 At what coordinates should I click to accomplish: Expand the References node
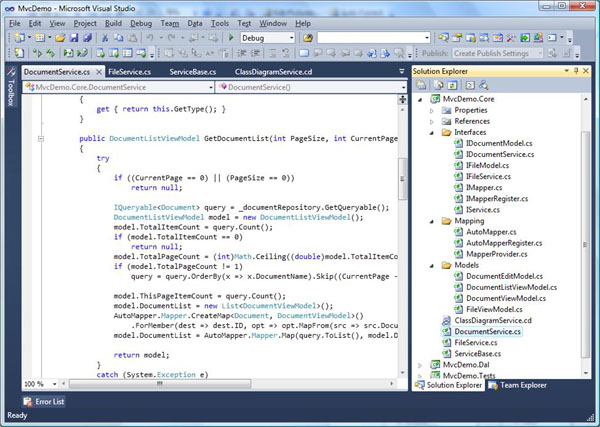coord(432,121)
